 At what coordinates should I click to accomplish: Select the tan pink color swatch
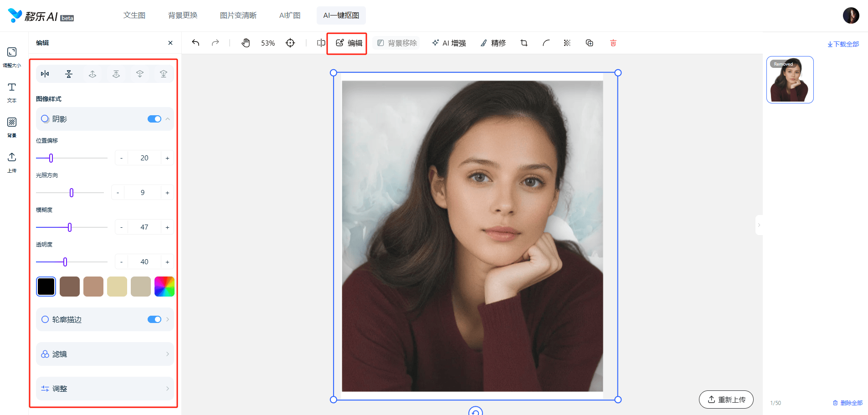tap(93, 287)
